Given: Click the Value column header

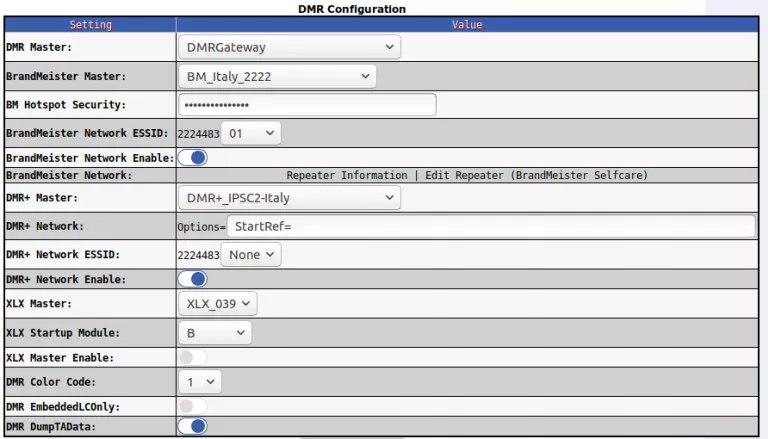Looking at the screenshot, I should coord(467,24).
